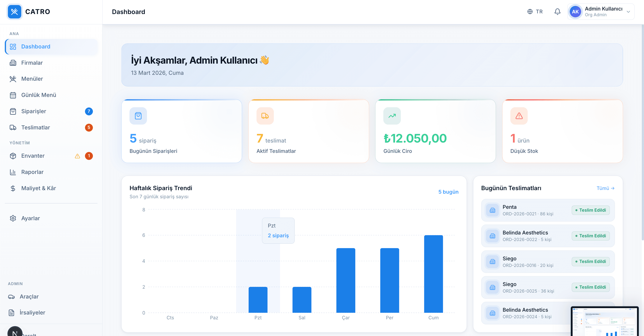Viewport: 644px width, 336px height.
Task: Switch to the Dashboard menu item
Action: tap(35, 46)
